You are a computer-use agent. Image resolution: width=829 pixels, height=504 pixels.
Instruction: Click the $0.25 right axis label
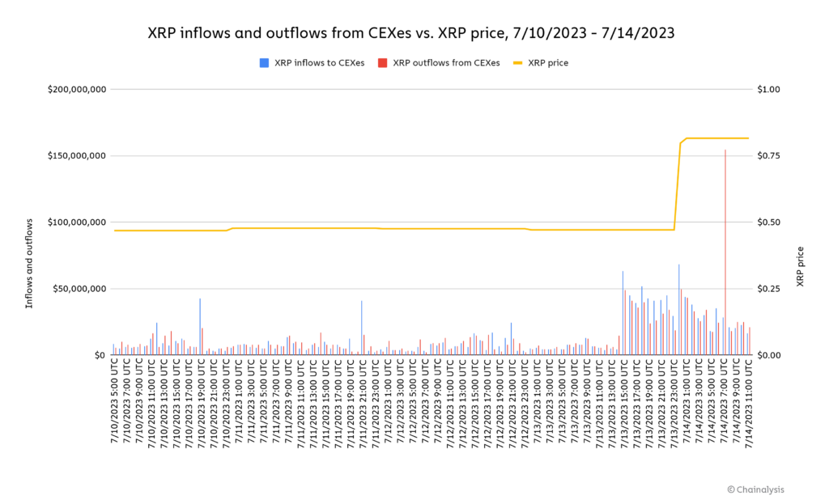(x=768, y=289)
